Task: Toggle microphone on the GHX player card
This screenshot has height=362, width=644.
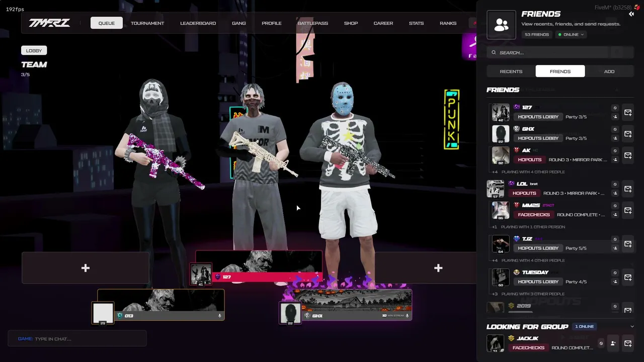Action: coord(407,316)
